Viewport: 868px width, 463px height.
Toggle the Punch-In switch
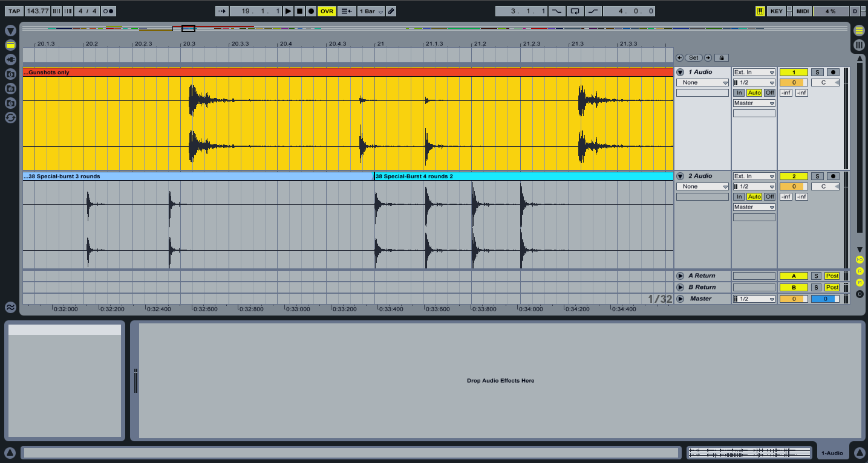tap(556, 11)
